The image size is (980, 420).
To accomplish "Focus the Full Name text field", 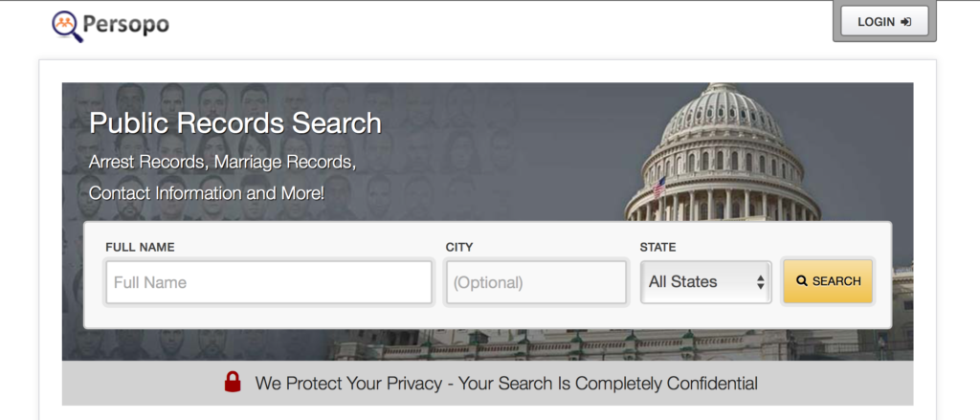I will [268, 282].
